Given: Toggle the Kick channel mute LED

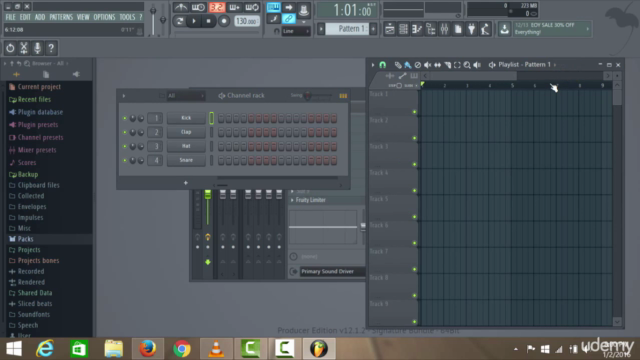Looking at the screenshot, I should (124, 118).
